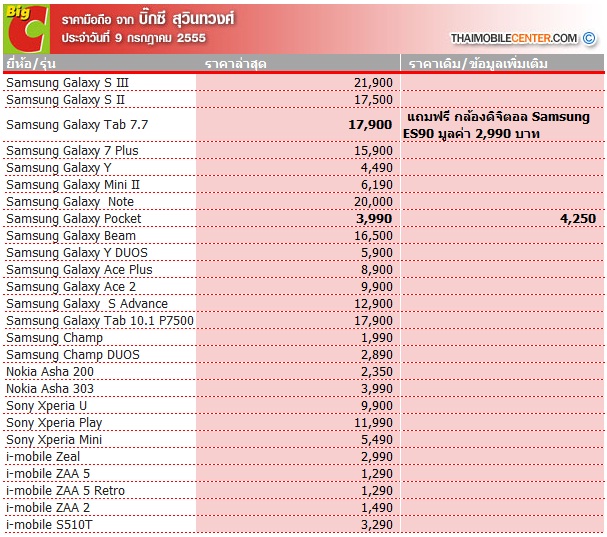Select Samsung Galaxy Ace 2 name

(x=71, y=287)
